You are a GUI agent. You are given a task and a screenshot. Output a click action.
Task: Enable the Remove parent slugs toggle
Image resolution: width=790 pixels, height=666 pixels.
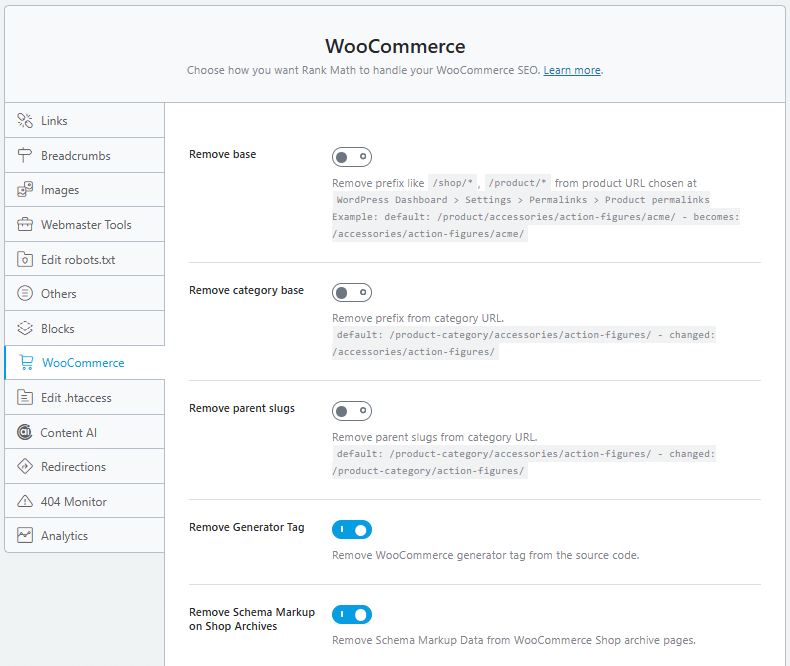coord(352,411)
